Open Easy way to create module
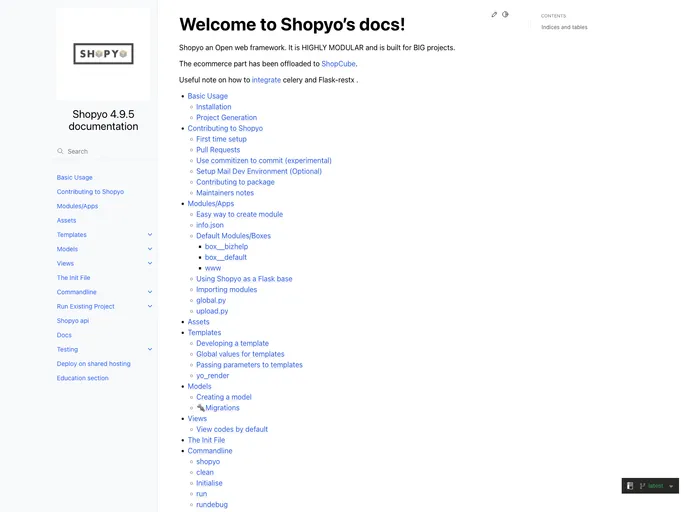The image size is (688, 512). [x=240, y=214]
